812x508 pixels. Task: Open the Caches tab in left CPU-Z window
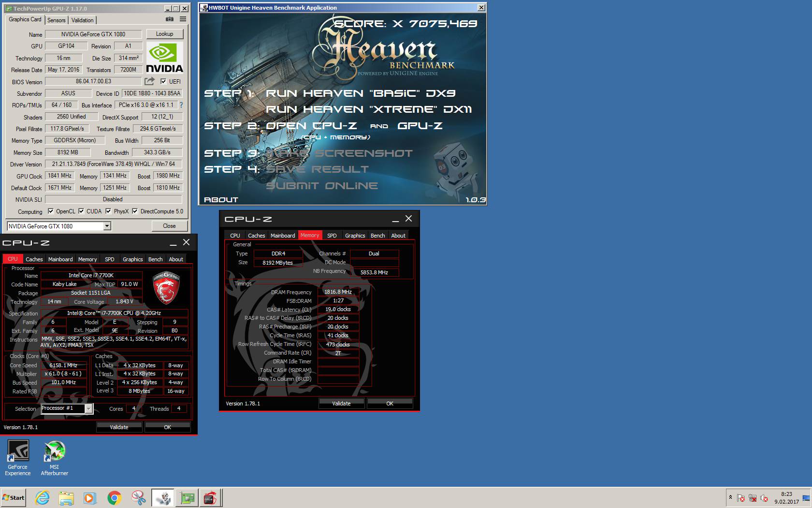tap(34, 259)
